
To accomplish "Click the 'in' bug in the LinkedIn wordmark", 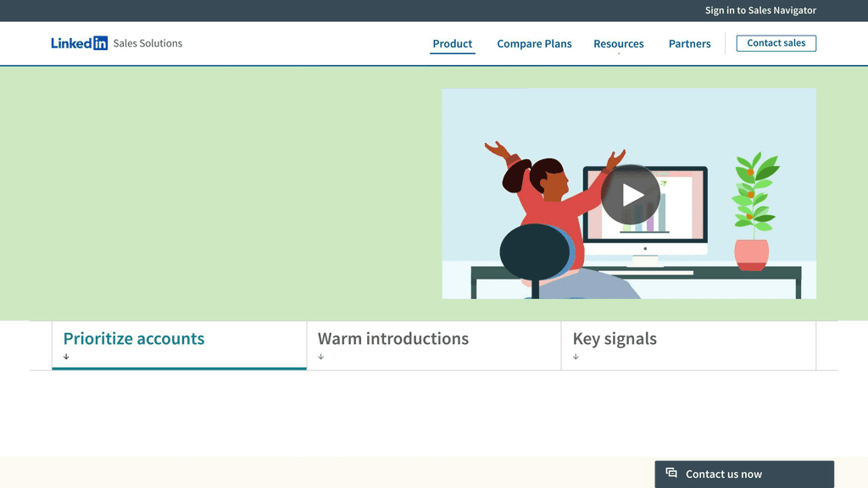I will coord(101,43).
